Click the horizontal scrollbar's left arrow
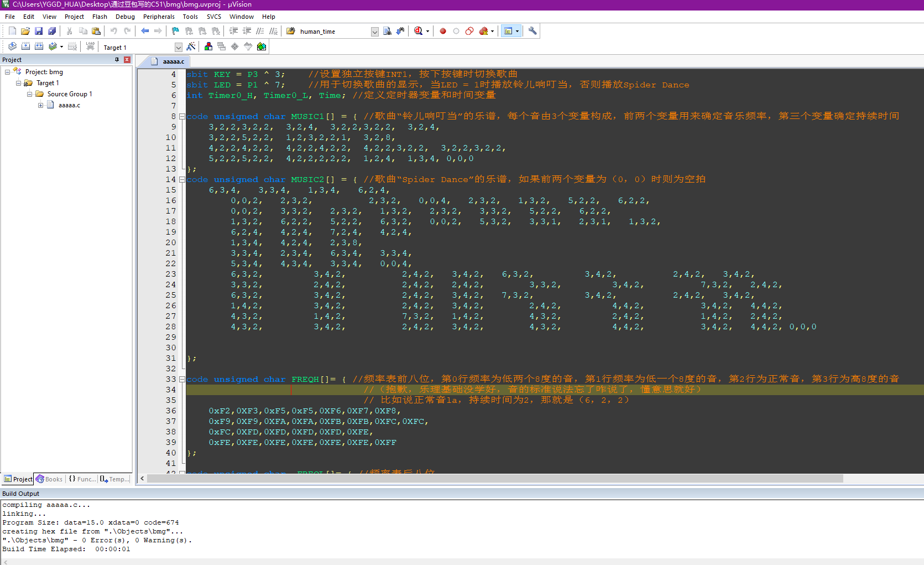Image resolution: width=924 pixels, height=565 pixels. [x=142, y=478]
